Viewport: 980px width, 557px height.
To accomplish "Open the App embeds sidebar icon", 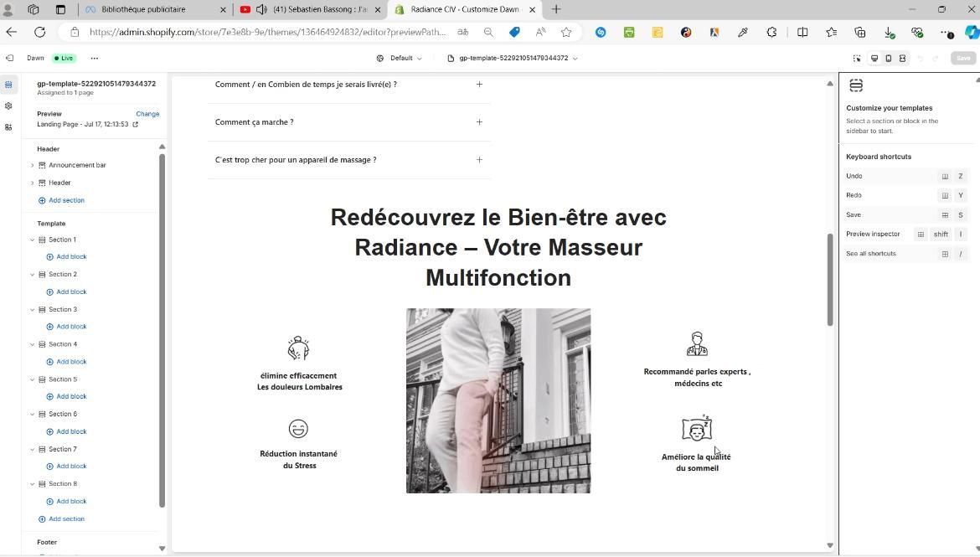I will (8, 127).
